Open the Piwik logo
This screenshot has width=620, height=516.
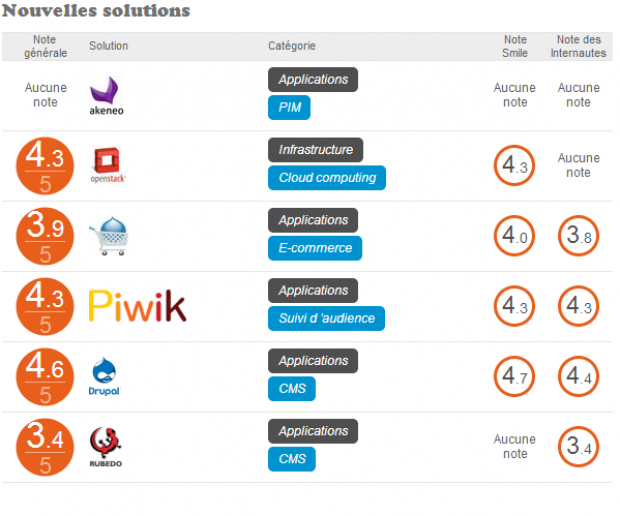click(137, 306)
